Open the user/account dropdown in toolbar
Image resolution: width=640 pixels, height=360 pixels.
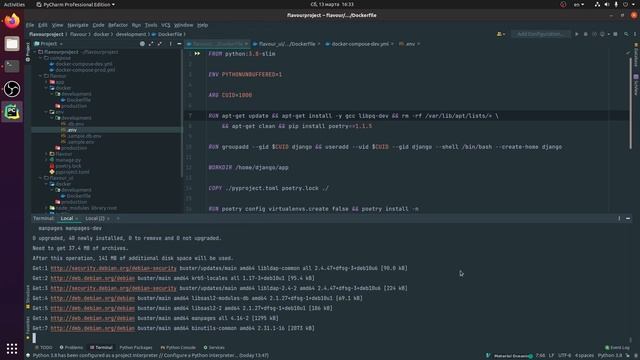point(501,34)
